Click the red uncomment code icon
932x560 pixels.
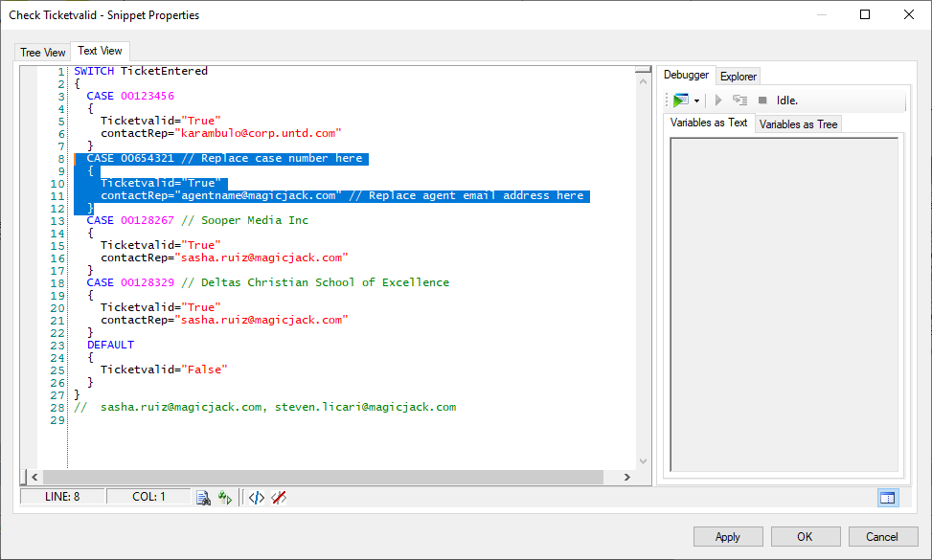coord(279,498)
